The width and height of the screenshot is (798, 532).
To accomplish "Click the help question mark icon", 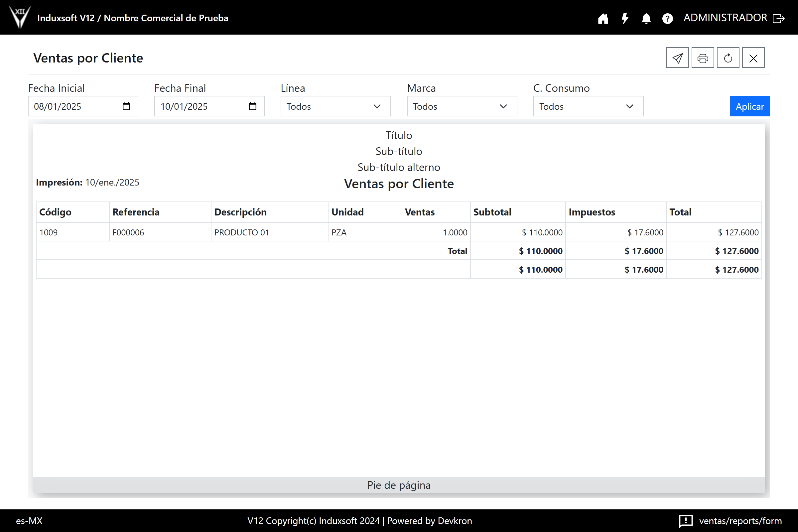I will 667,18.
